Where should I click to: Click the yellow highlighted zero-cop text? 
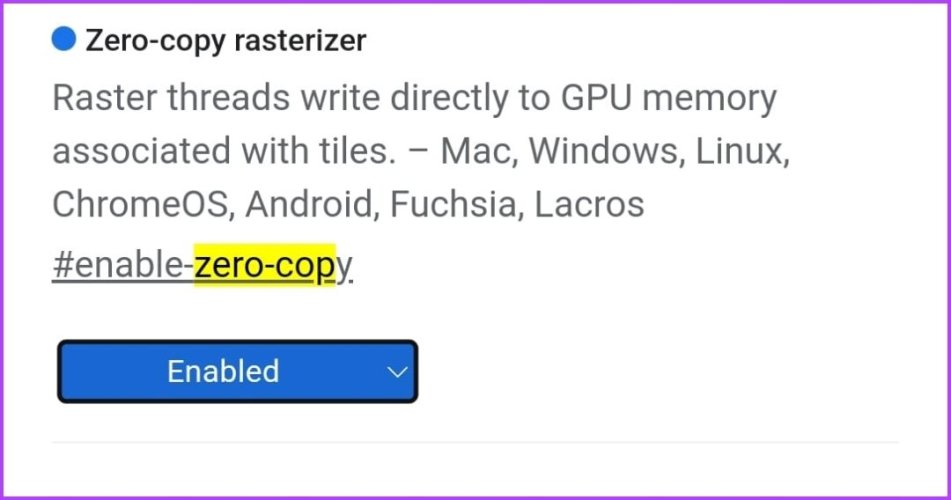tap(264, 265)
